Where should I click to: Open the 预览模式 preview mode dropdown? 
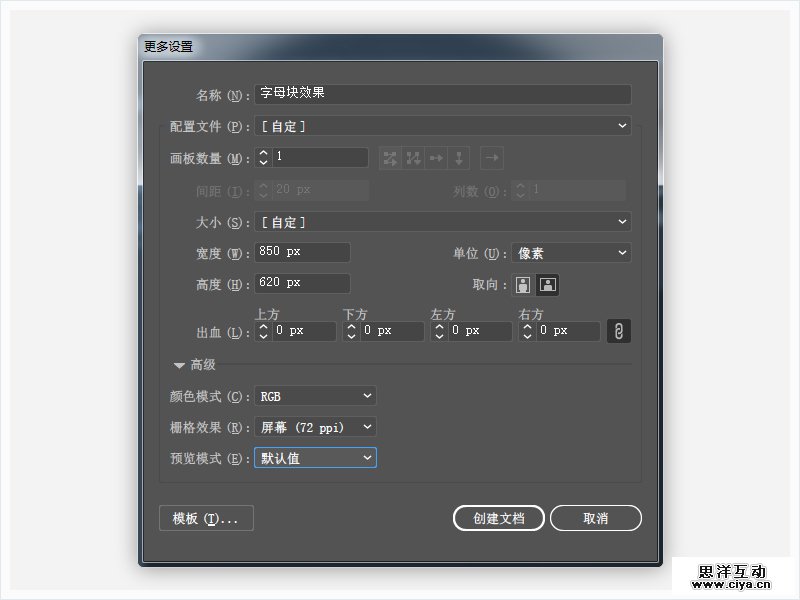click(315, 458)
